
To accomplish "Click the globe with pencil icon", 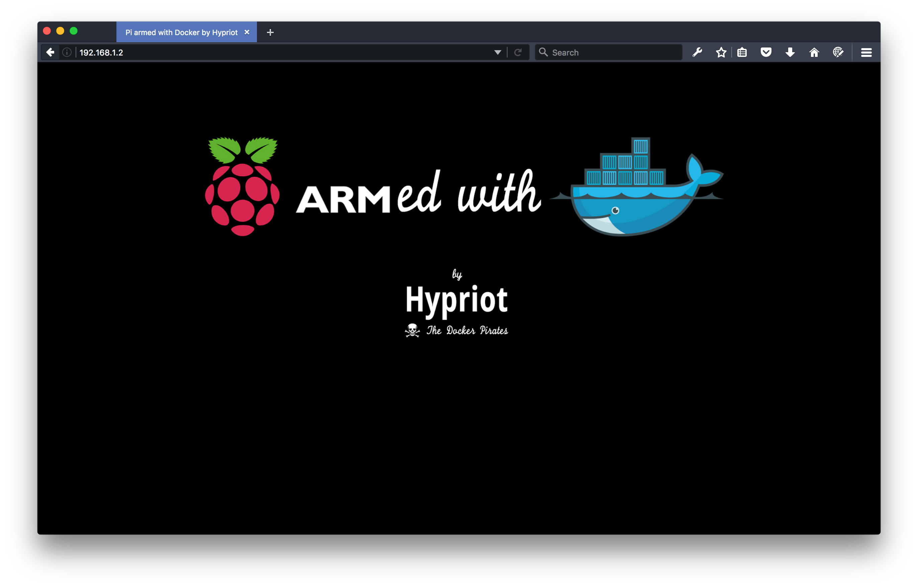I will (x=838, y=52).
